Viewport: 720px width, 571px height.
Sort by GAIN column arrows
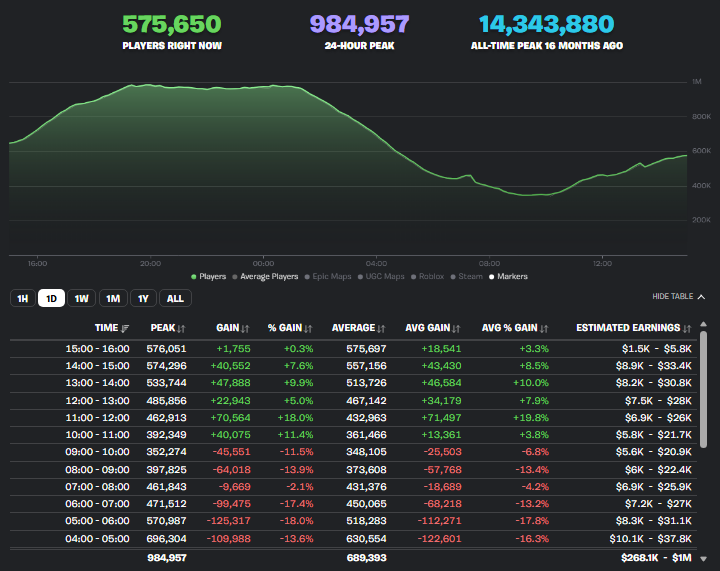point(245,329)
